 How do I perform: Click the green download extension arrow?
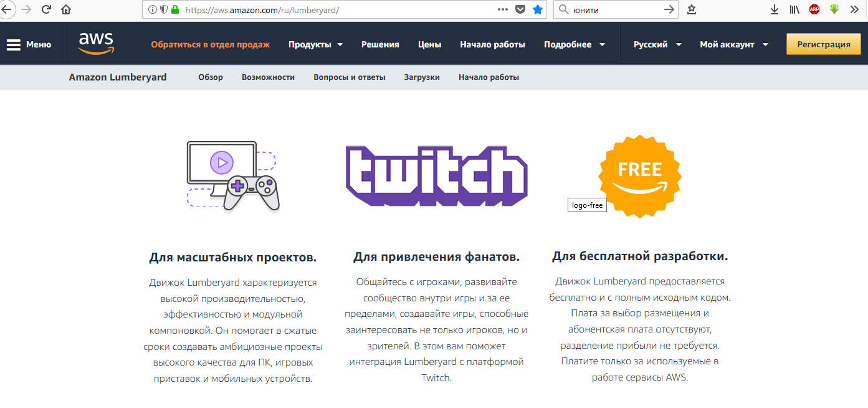[x=834, y=9]
